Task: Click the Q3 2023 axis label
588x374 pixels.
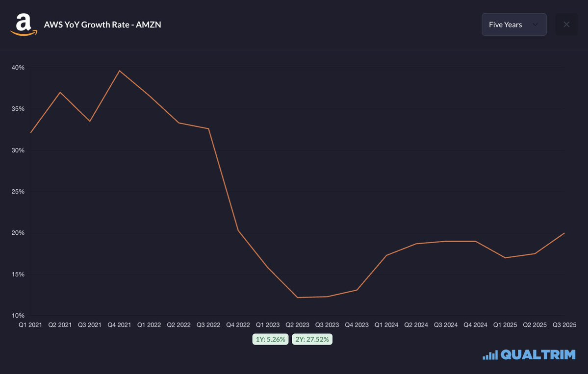Action: click(x=327, y=325)
